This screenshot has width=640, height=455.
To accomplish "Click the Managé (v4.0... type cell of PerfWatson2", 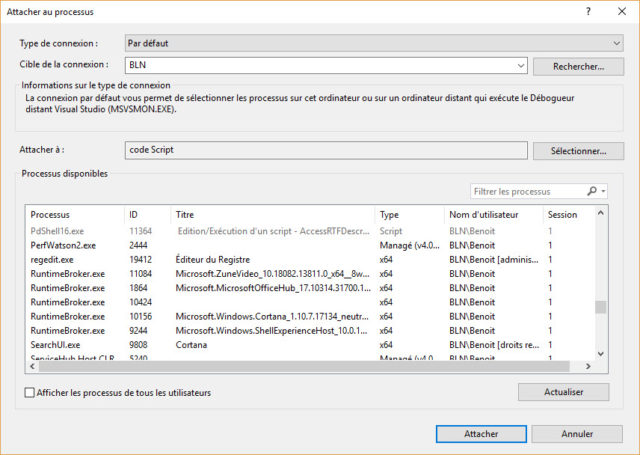I will coord(410,245).
